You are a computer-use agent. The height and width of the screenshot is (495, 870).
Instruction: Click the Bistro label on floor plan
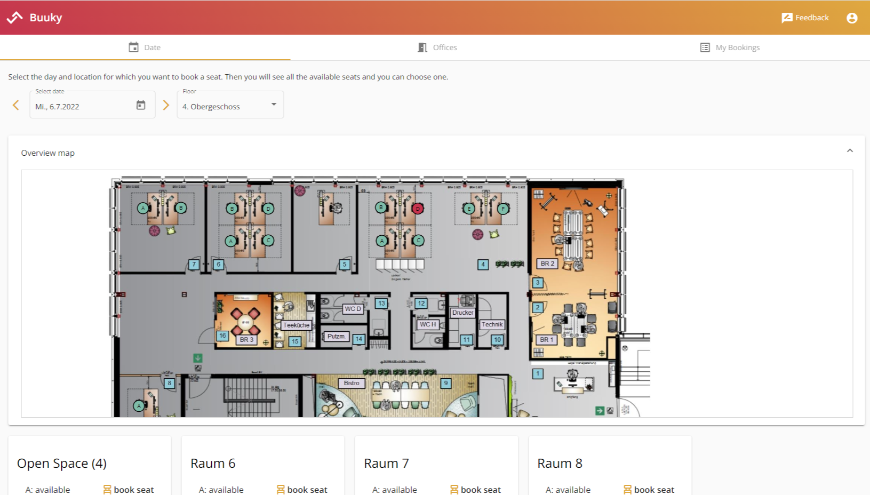(351, 382)
